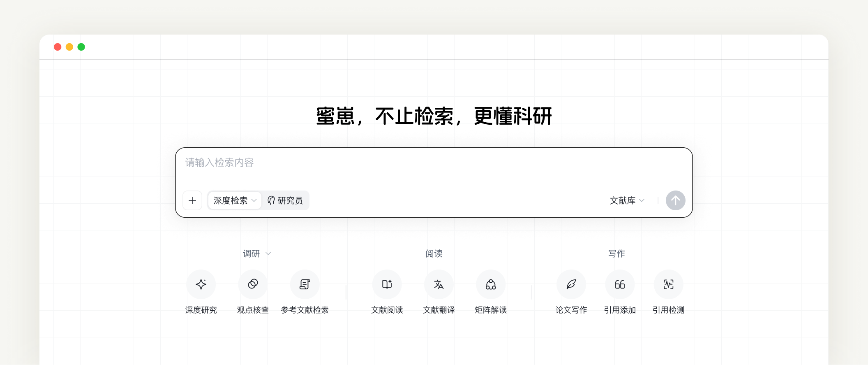
Task: Expand the 调研 category chevron
Action: click(268, 253)
